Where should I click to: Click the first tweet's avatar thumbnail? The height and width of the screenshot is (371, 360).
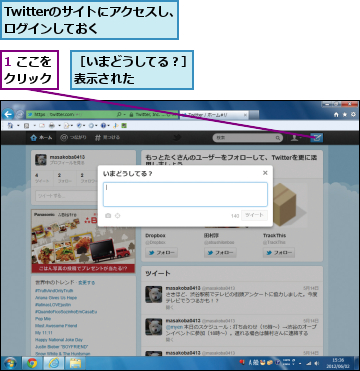coord(154,294)
